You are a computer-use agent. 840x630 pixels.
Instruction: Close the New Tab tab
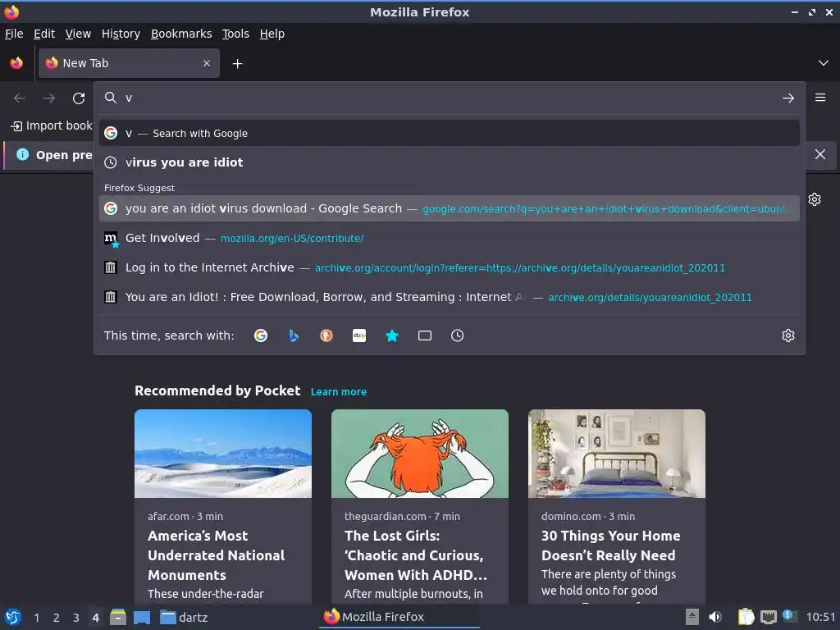pos(207,63)
